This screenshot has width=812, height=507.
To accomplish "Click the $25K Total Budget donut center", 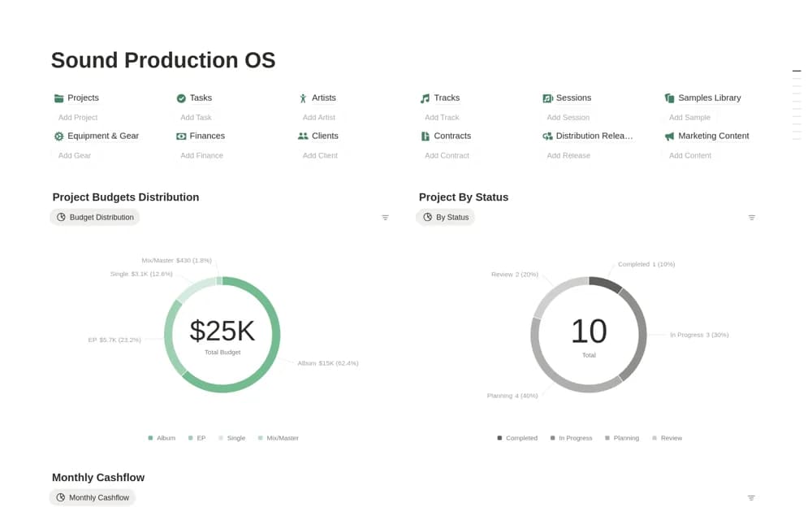I will 222,336.
